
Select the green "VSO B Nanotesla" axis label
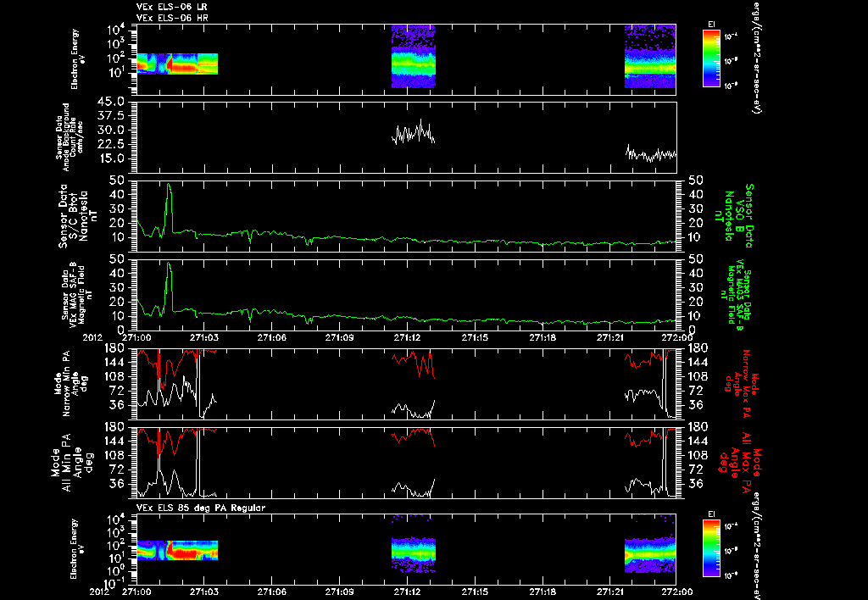pyautogui.click(x=737, y=216)
